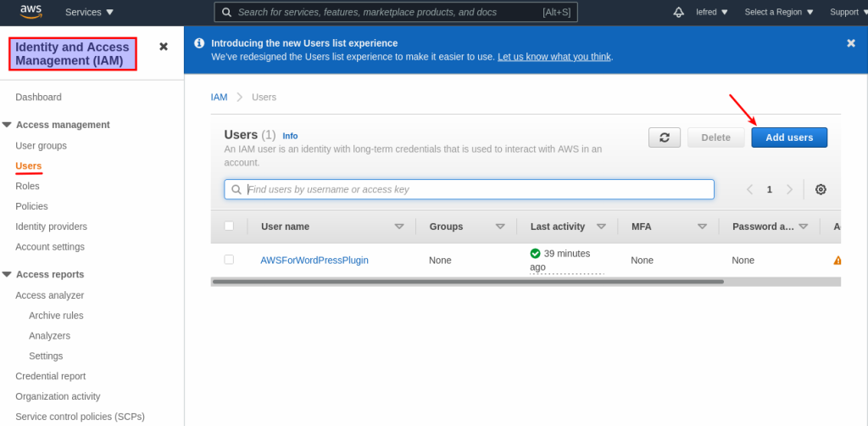This screenshot has width=868, height=426.
Task: Open the Select a Region dropdown
Action: tap(779, 12)
